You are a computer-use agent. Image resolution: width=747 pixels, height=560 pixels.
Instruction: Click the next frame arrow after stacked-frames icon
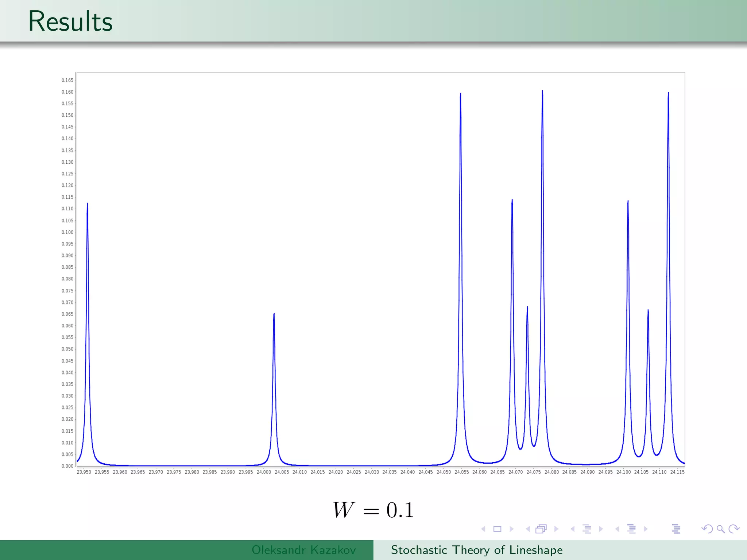point(556,529)
